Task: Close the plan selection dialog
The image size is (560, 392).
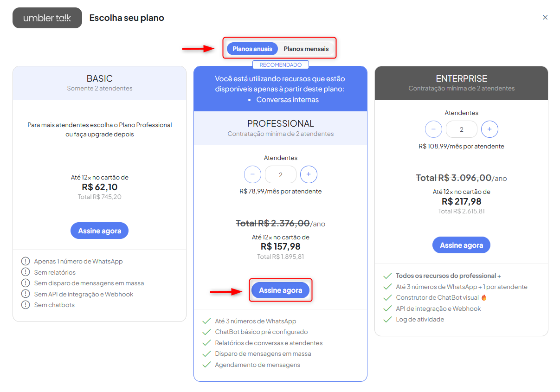Action: (545, 18)
